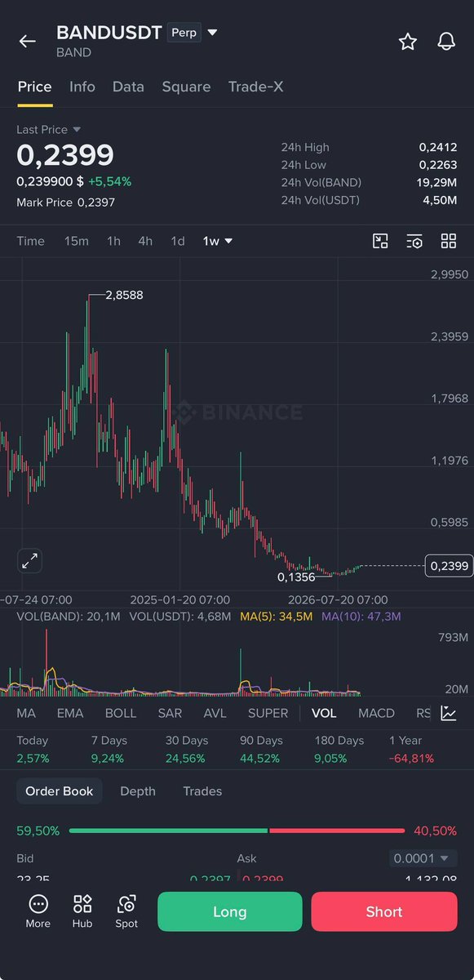Go back using the arrow icon
474x980 pixels.
coord(28,42)
